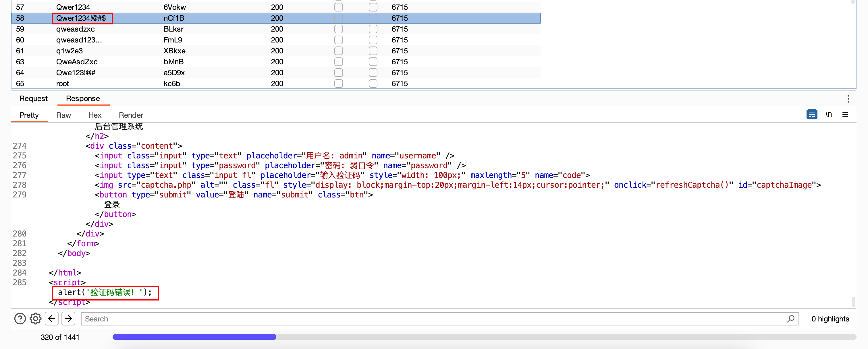Select the Raw view tab
868x349 pixels.
63,115
